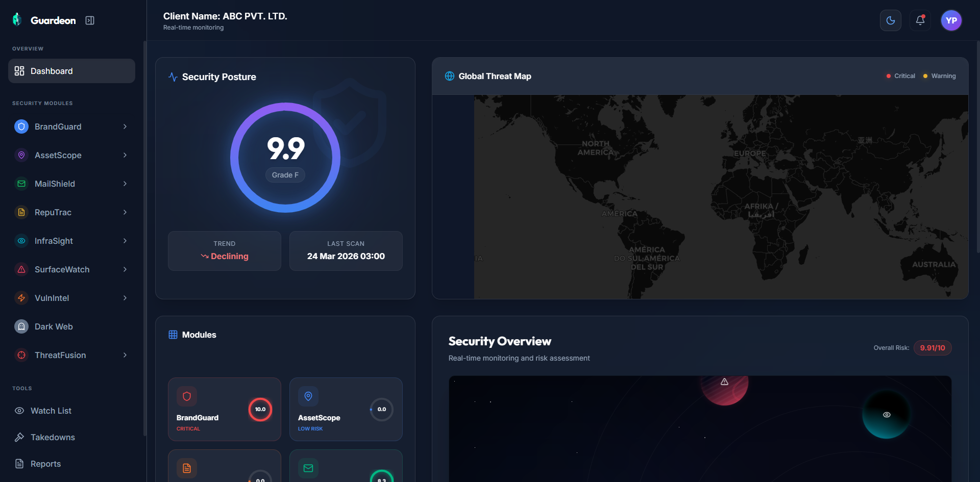Image resolution: width=980 pixels, height=482 pixels.
Task: Click North America on the threat map
Action: click(x=596, y=148)
